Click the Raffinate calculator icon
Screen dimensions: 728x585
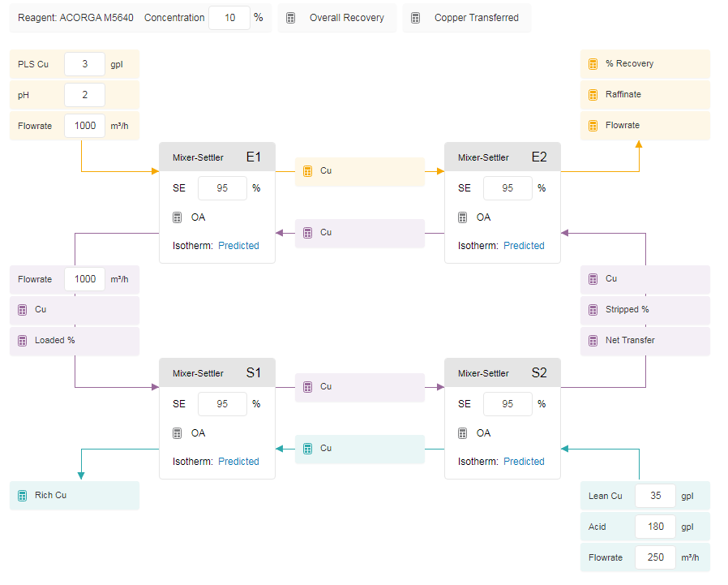(x=593, y=95)
